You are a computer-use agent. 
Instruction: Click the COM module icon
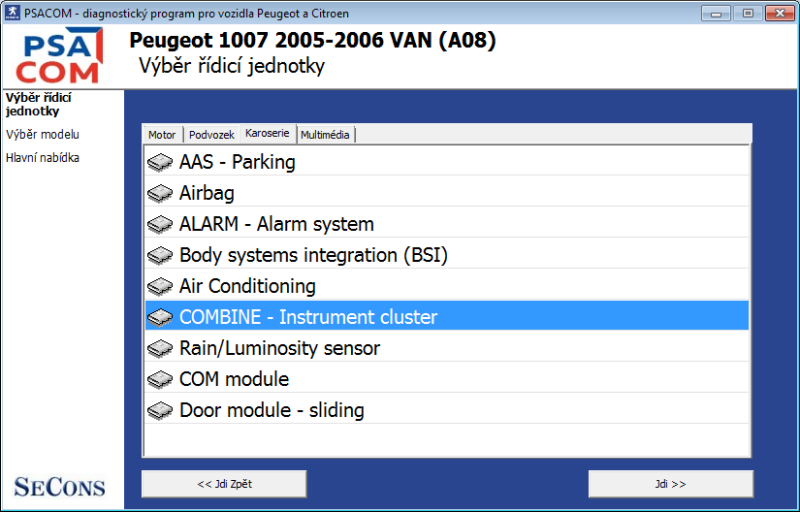coord(160,379)
